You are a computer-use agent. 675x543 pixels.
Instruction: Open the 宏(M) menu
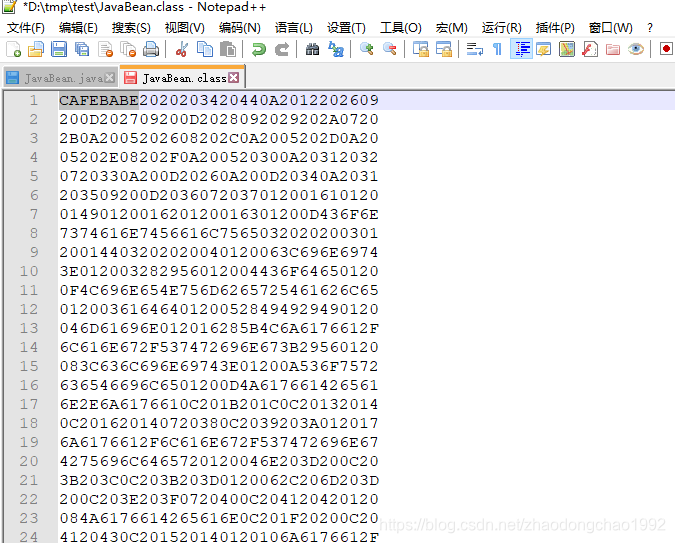(x=451, y=28)
